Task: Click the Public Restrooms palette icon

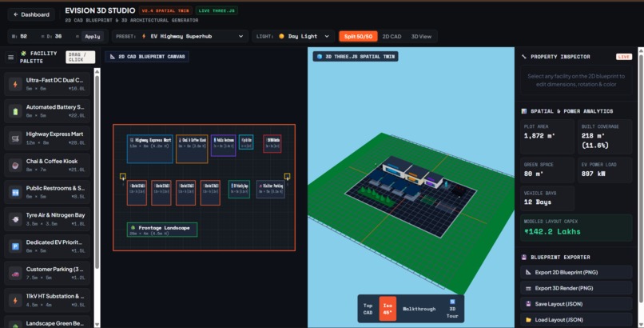Action: click(x=16, y=192)
